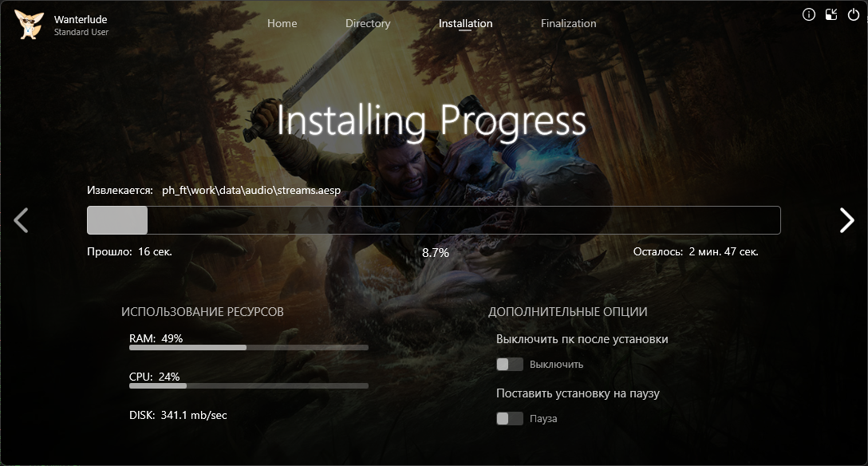Click the Standard User label

pos(81,32)
